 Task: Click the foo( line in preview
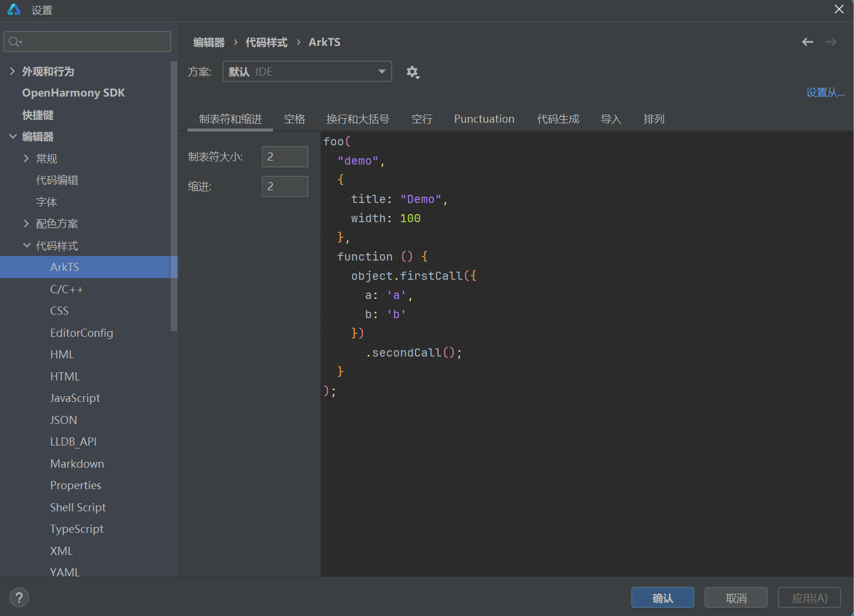337,141
